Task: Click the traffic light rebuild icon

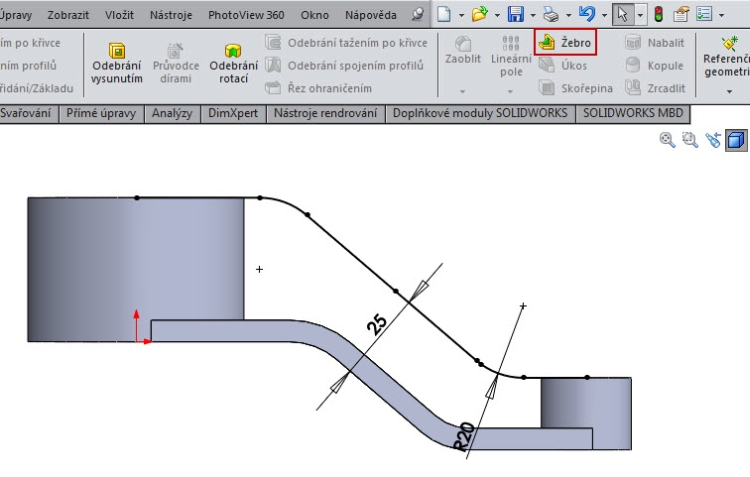Action: point(659,14)
